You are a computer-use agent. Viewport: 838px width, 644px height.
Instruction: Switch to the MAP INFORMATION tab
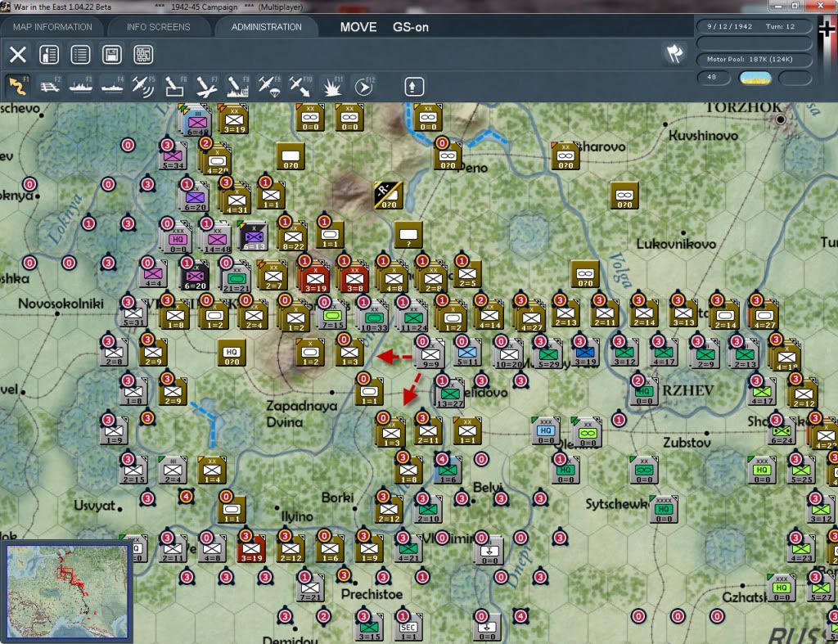[52, 27]
